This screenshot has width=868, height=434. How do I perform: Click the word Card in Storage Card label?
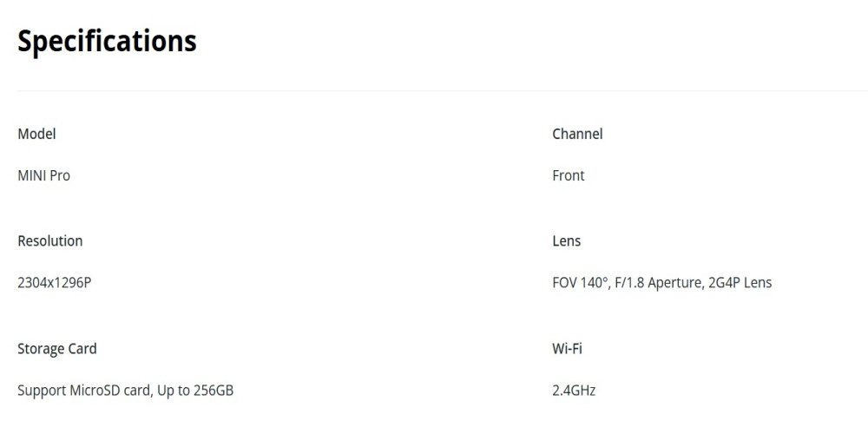tap(82, 348)
